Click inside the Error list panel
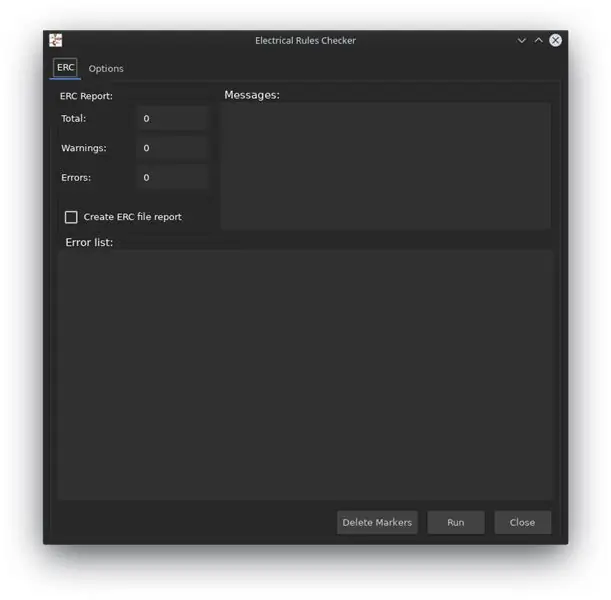This screenshot has height=600, width=611. [306, 375]
